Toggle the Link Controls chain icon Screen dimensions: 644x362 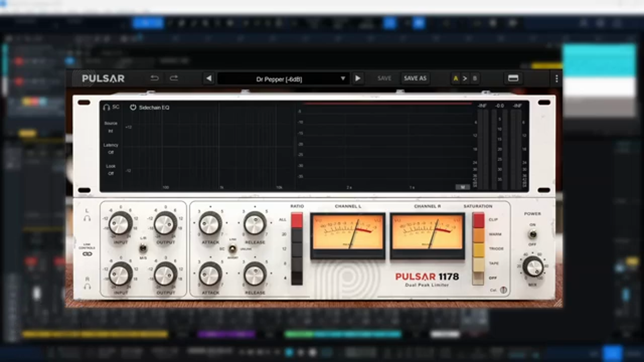[87, 254]
